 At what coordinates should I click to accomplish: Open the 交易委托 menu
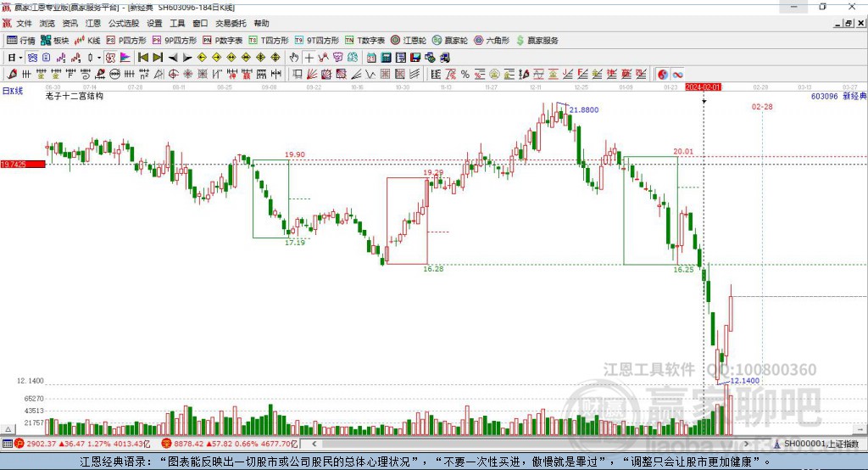pyautogui.click(x=231, y=23)
